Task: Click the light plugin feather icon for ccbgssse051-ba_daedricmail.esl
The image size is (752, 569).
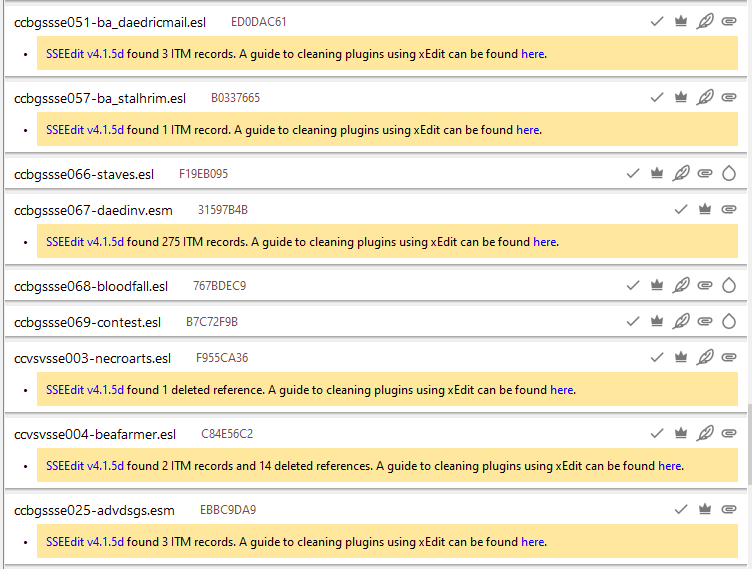Action: click(x=705, y=21)
